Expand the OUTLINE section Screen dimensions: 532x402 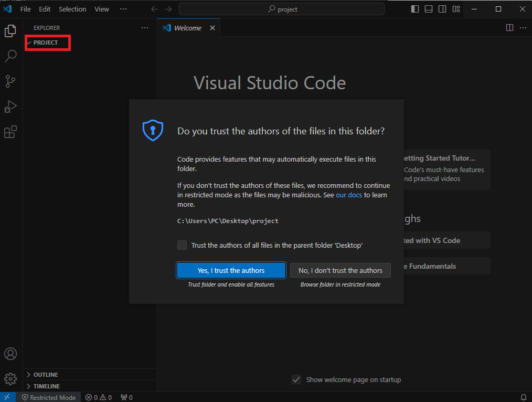(x=90, y=375)
